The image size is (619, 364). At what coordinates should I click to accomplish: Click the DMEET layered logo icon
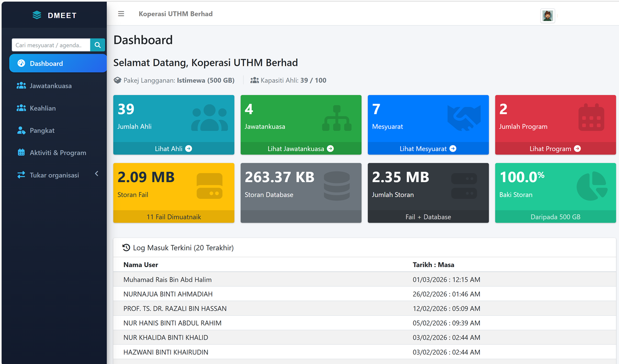[37, 15]
